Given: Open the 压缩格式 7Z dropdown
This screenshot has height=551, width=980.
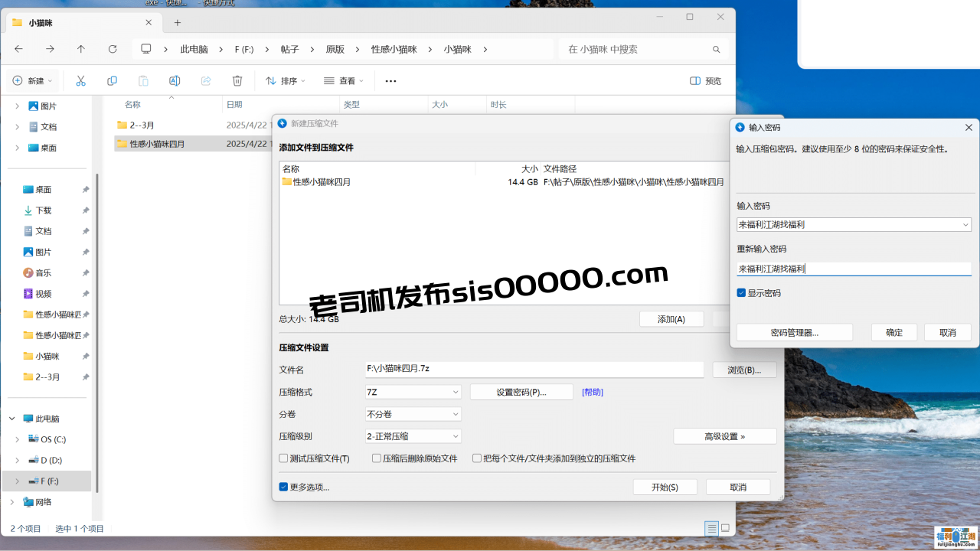Looking at the screenshot, I should point(413,392).
